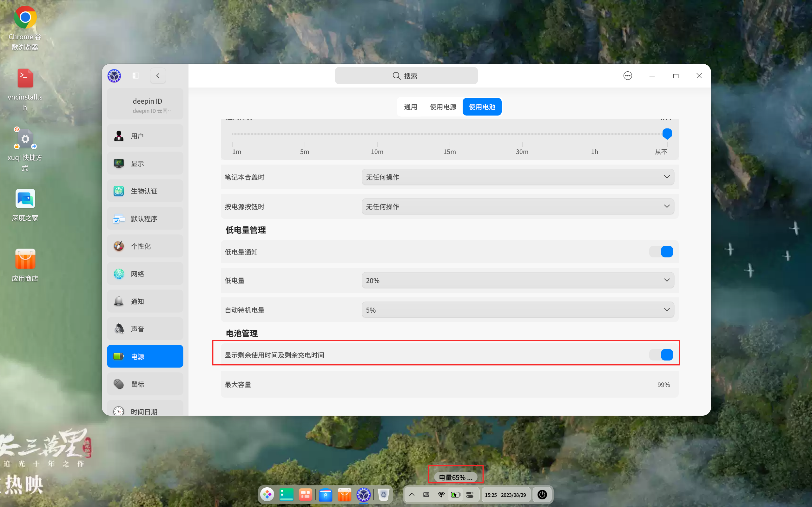Screen dimensions: 812x507
Task: Select the 声音 sound settings icon
Action: click(145, 328)
